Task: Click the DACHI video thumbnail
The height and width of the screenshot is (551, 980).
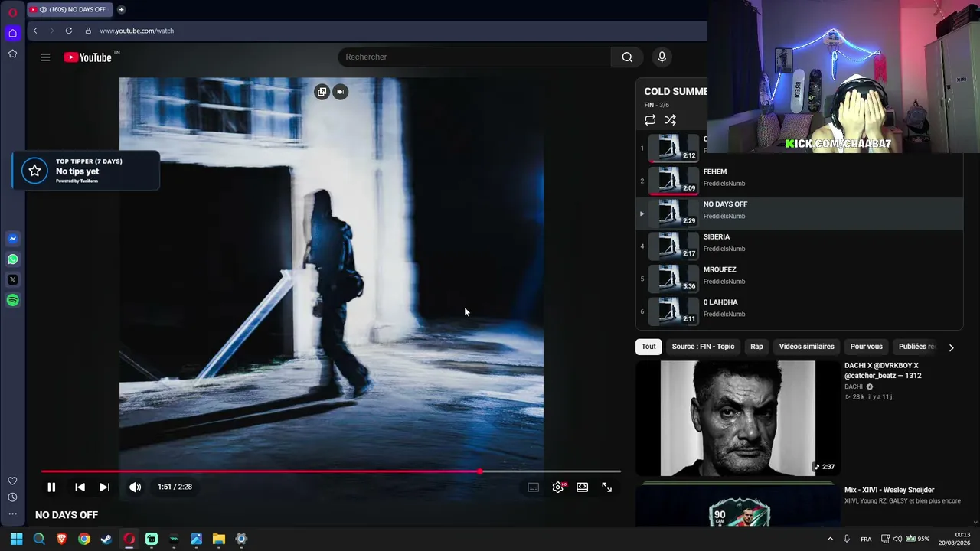Action: click(x=738, y=419)
